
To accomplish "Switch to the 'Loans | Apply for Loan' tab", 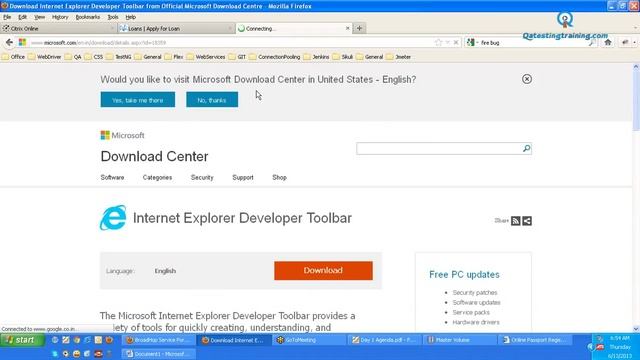I will [176, 29].
